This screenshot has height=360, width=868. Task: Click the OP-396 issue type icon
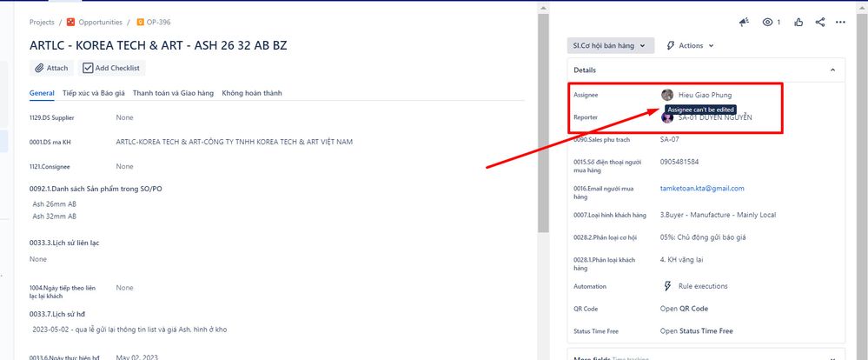point(140,22)
